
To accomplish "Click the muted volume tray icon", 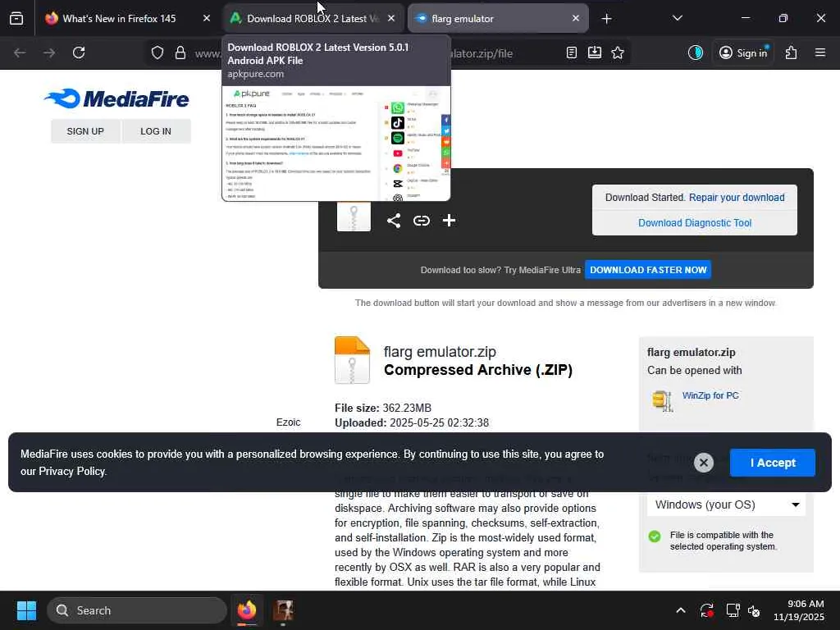I will 755,610.
